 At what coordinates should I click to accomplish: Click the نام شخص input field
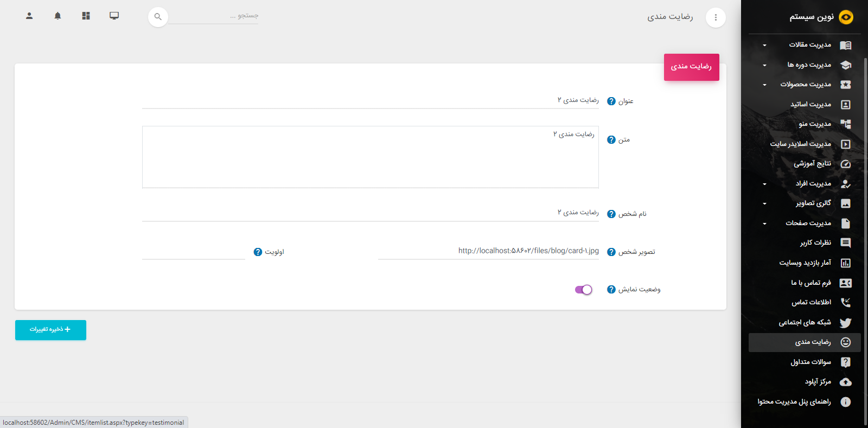pos(371,213)
